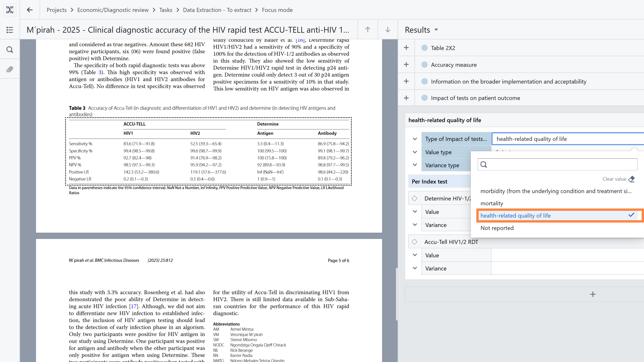
Task: Expand the chevron beside Type of Impact of tests
Action: point(415,139)
